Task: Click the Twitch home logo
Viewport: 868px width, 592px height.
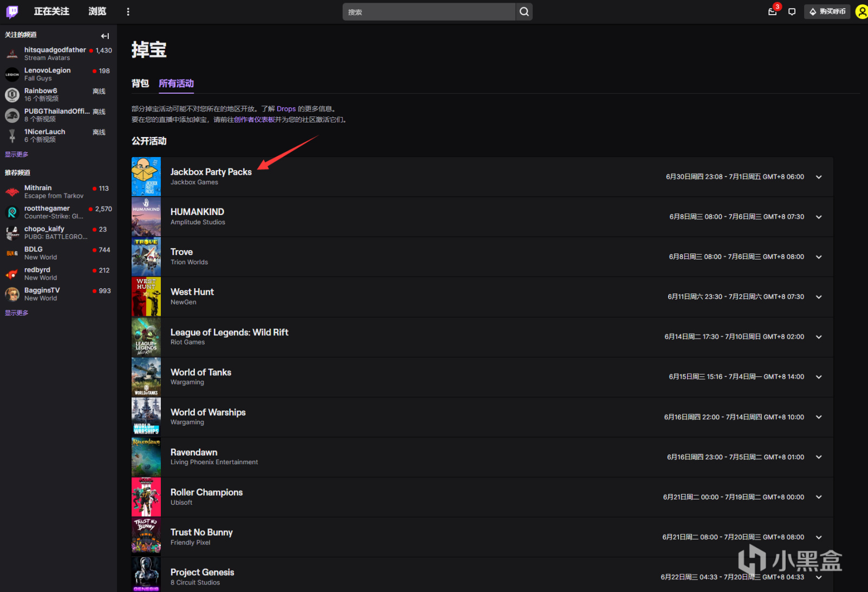Action: [x=12, y=11]
